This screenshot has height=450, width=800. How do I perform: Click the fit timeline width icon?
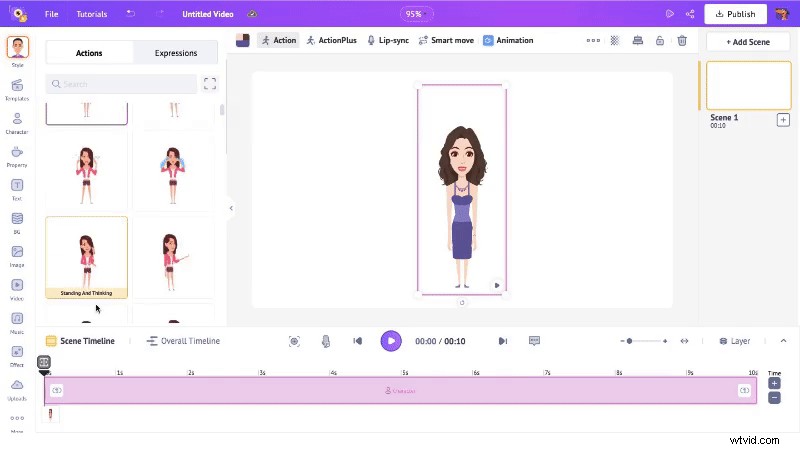tap(684, 341)
